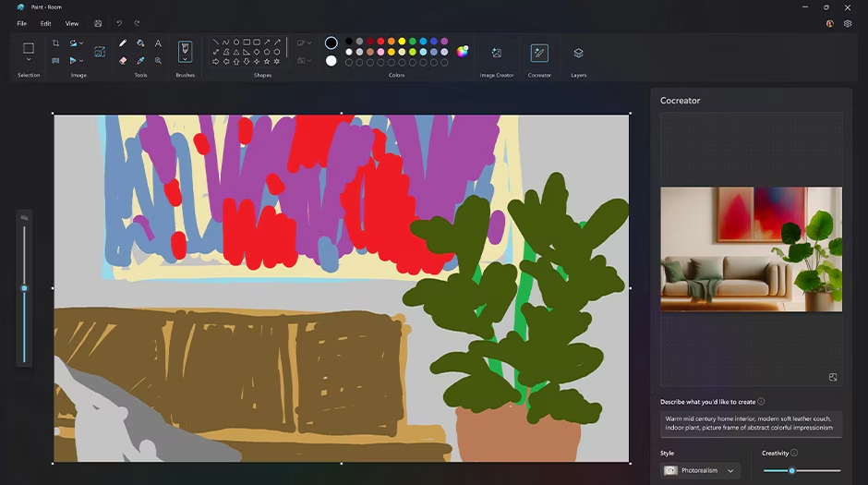This screenshot has width=868, height=485.
Task: Open the File menu
Action: coord(21,23)
